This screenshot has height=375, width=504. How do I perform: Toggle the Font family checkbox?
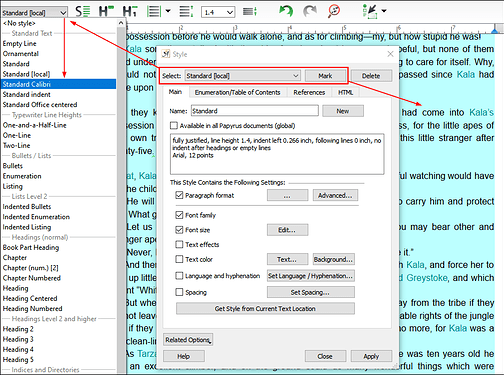[x=179, y=215]
